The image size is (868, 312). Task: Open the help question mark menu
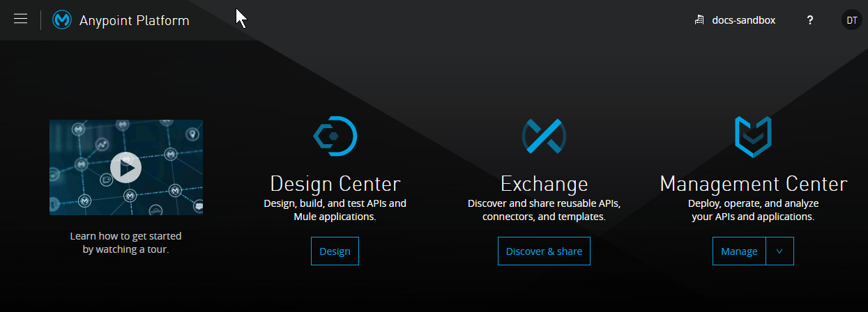(x=810, y=20)
